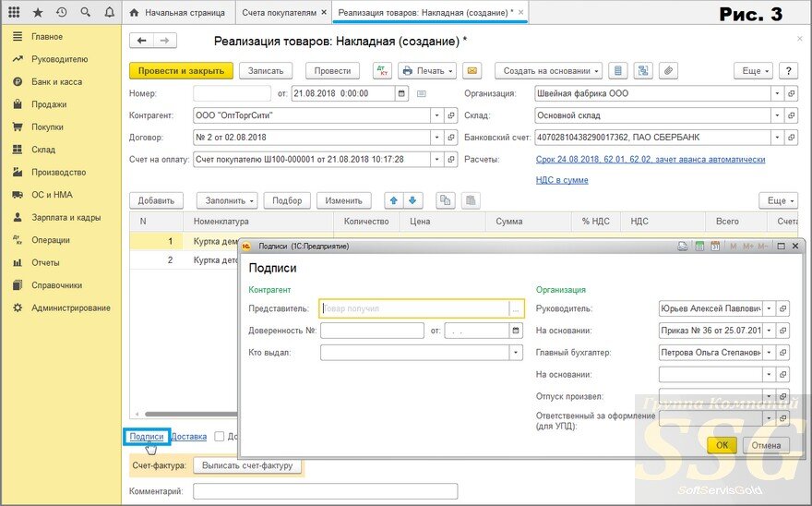Open Зарплата и кадры section
Viewport: 812px width, 506px height.
point(66,217)
